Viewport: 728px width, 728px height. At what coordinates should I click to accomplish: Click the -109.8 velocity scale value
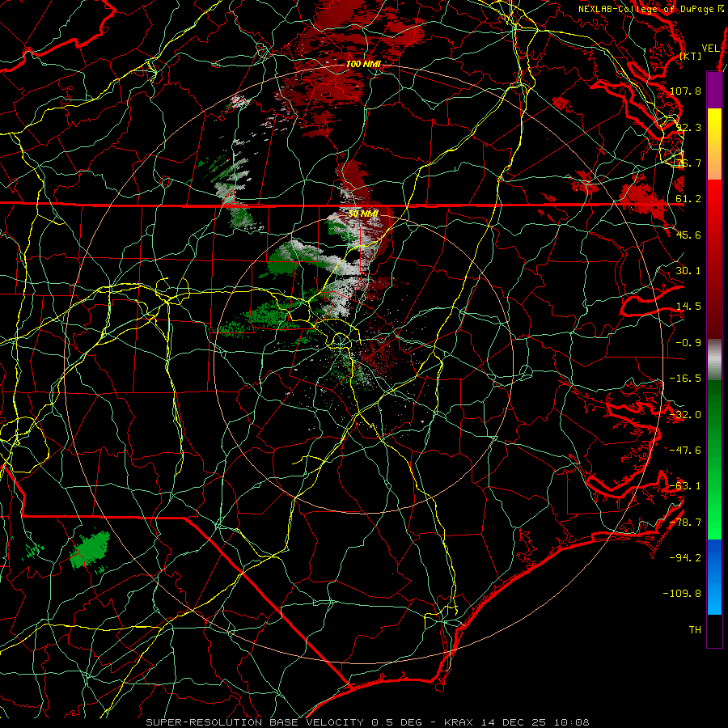tap(682, 594)
